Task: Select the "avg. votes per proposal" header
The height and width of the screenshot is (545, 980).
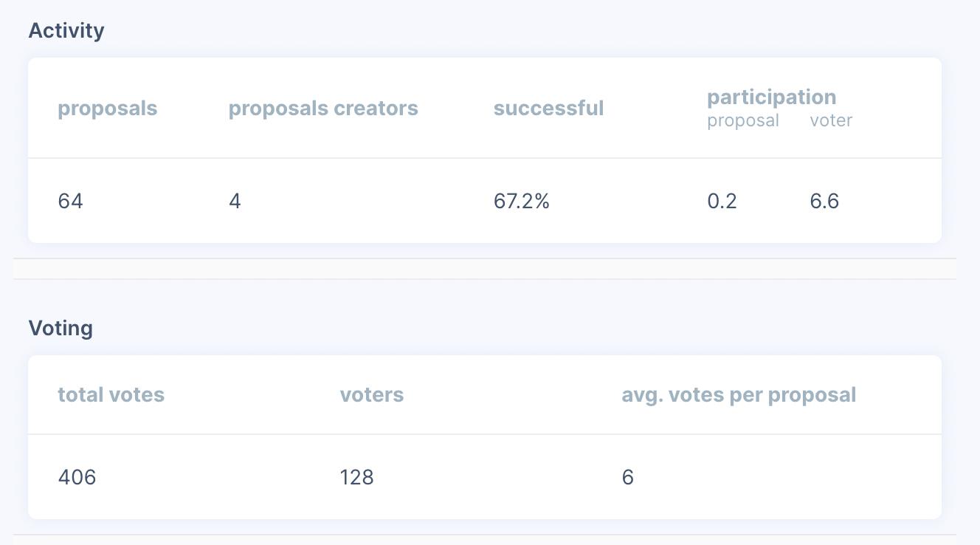Action: coord(739,395)
